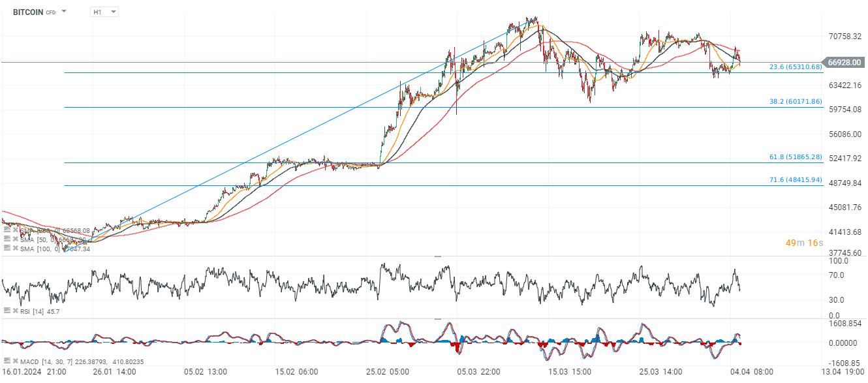The width and height of the screenshot is (868, 383).
Task: Click the 37745.60 price axis label
Action: 845,253
